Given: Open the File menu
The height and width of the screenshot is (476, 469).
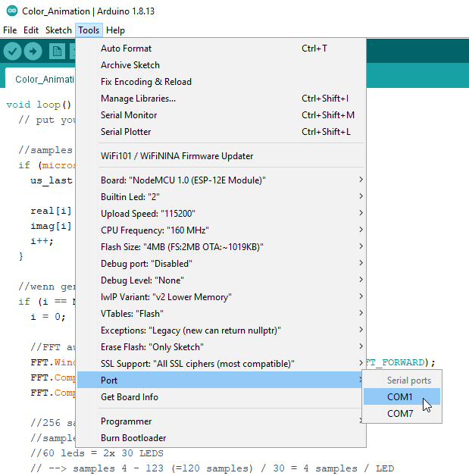Looking at the screenshot, I should [10, 30].
